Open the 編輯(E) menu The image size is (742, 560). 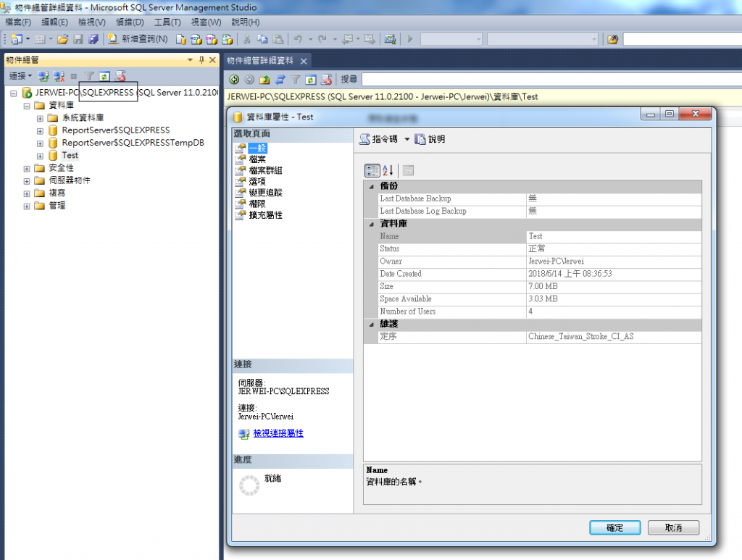(54, 22)
